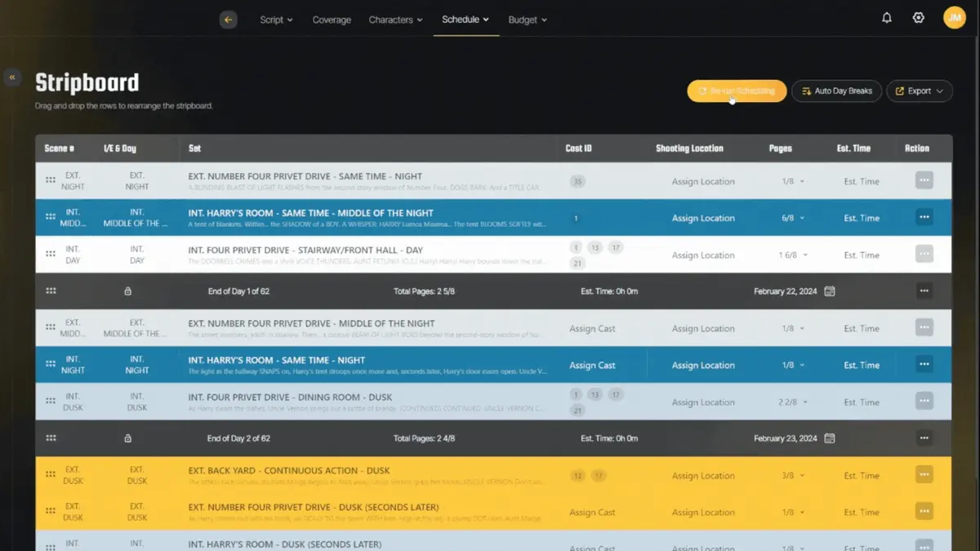This screenshot has height=551, width=980.
Task: Select 'EXT. BACK YARD - CONTINUOUS ACTION - DUSK' title
Action: (289, 470)
